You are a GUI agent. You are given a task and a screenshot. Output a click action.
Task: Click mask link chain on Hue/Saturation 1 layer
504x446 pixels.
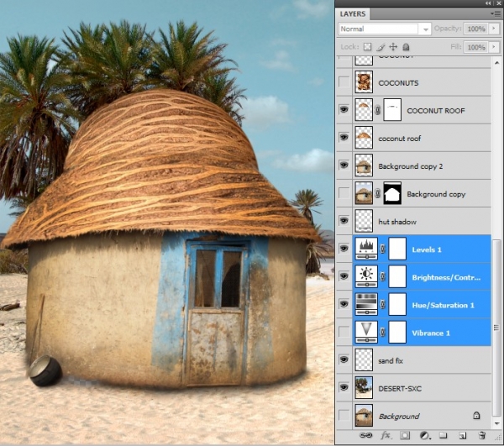[382, 304]
